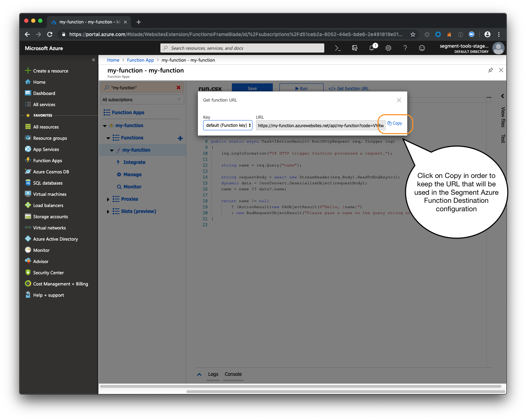This screenshot has width=526, height=420.
Task: Copy the function URL
Action: 395,123
